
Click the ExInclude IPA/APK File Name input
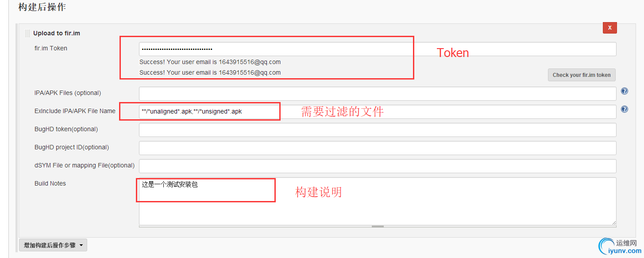(378, 112)
